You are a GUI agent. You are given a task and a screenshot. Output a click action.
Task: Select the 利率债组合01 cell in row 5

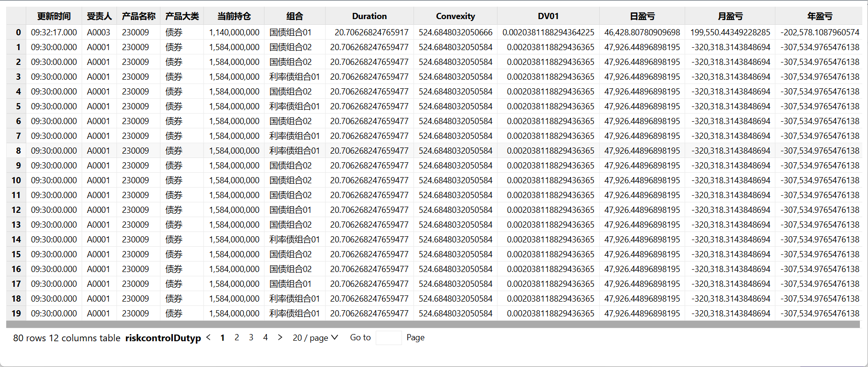[x=295, y=106]
